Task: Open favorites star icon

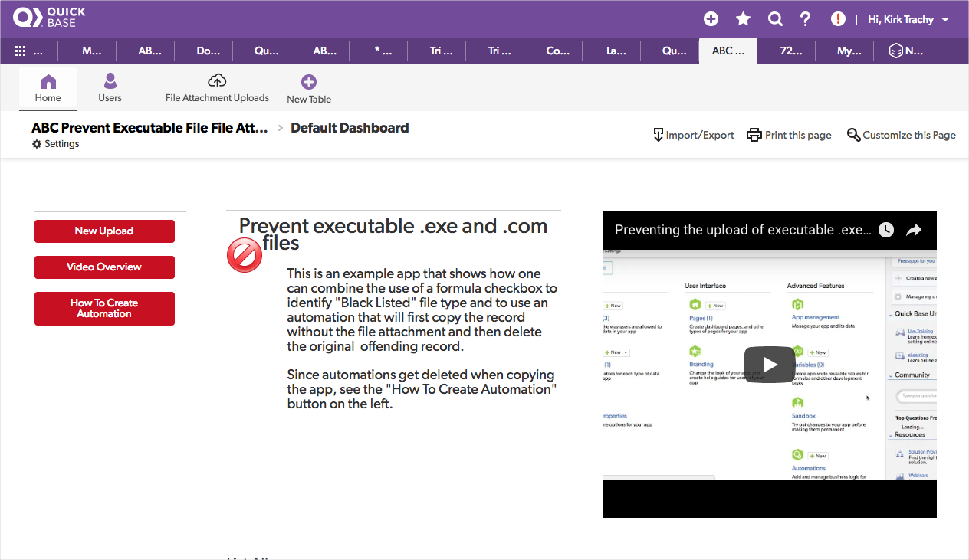Action: pyautogui.click(x=743, y=19)
